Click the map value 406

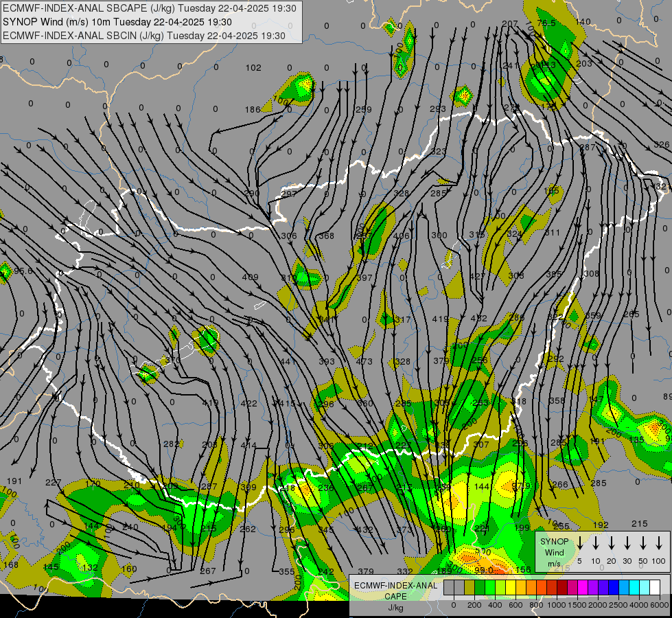(x=401, y=236)
